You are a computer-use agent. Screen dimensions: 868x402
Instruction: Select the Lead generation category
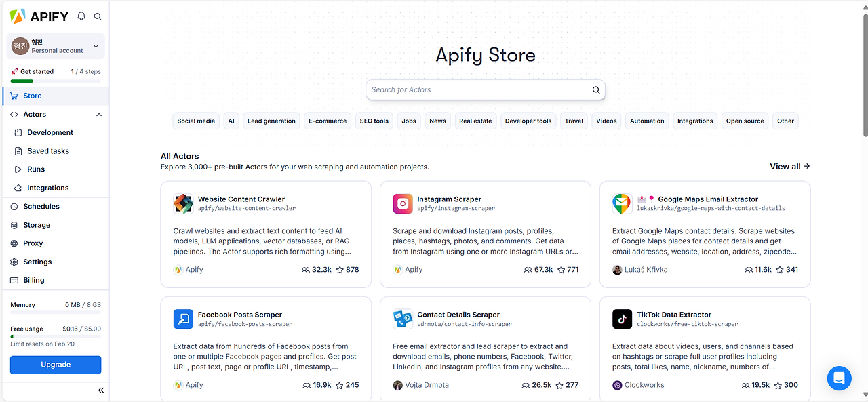[271, 121]
